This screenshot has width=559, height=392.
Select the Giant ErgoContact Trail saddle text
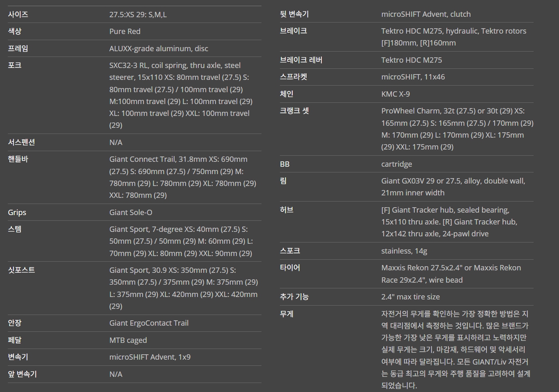149,323
